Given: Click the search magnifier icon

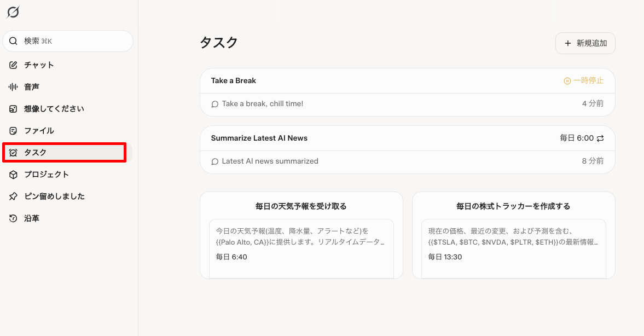Looking at the screenshot, I should click(x=14, y=41).
